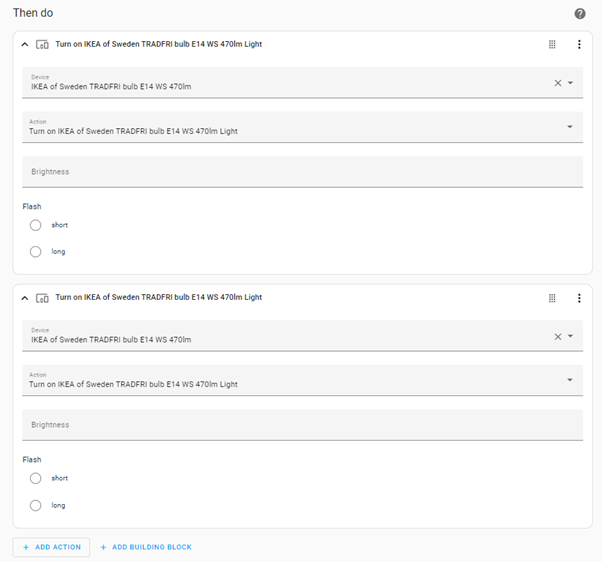
Task: Select long flash in first action
Action: tap(36, 251)
